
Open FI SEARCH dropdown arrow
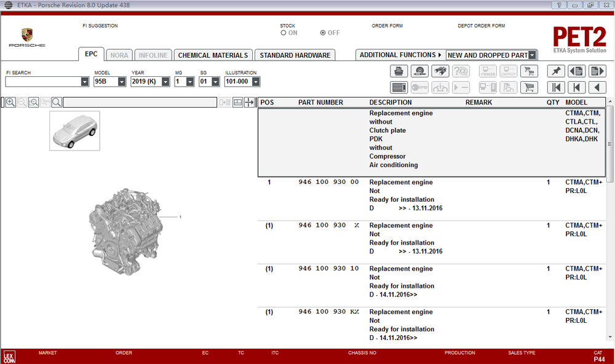click(x=85, y=82)
